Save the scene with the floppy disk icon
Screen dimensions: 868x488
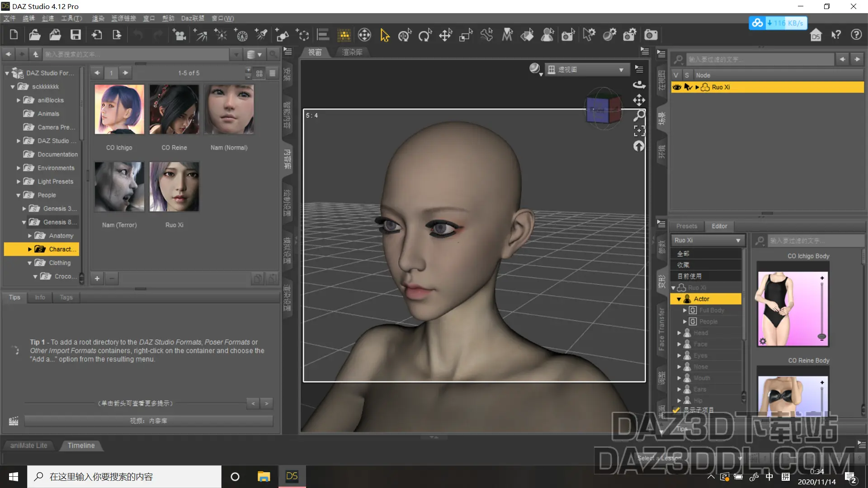75,35
